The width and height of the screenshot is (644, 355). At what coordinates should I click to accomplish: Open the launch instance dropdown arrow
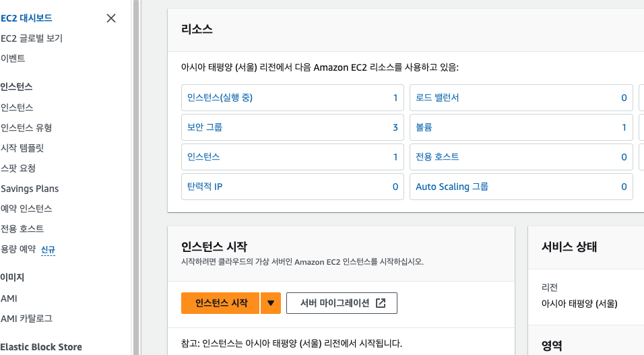point(271,303)
